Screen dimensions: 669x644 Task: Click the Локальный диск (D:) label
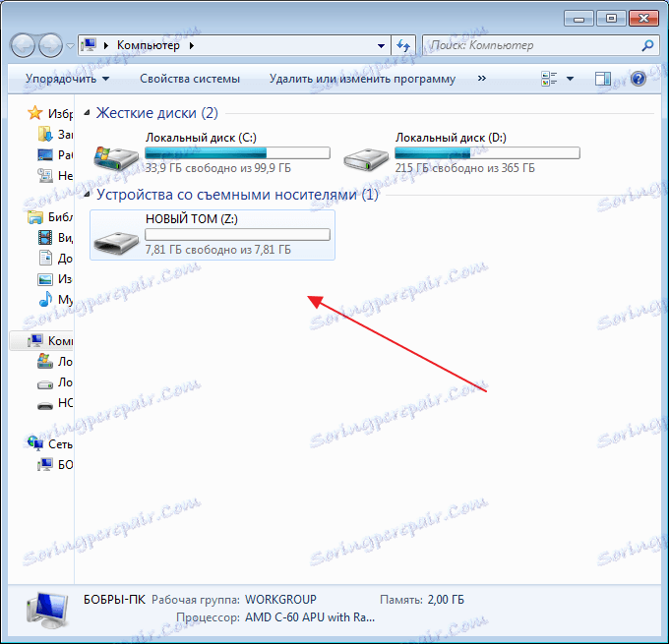(451, 138)
